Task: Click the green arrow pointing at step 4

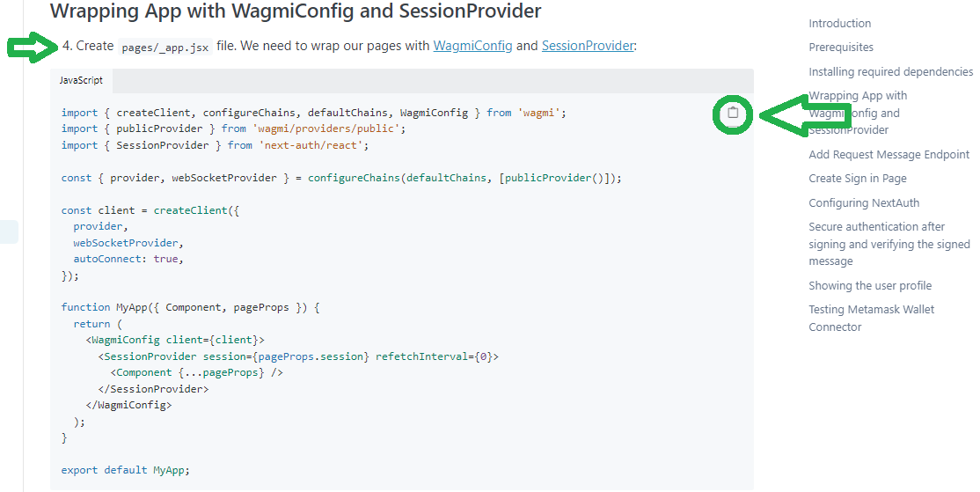Action: pos(32,48)
